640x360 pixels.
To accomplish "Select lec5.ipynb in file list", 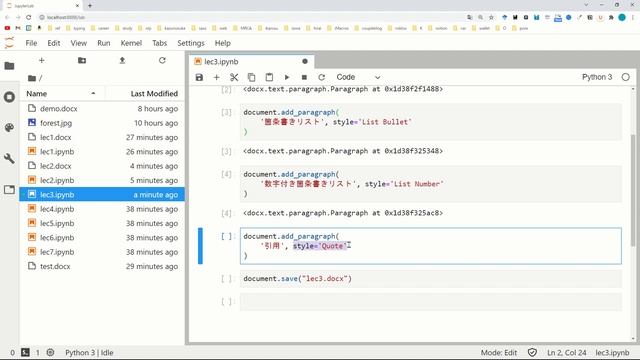I will [x=102, y=223].
